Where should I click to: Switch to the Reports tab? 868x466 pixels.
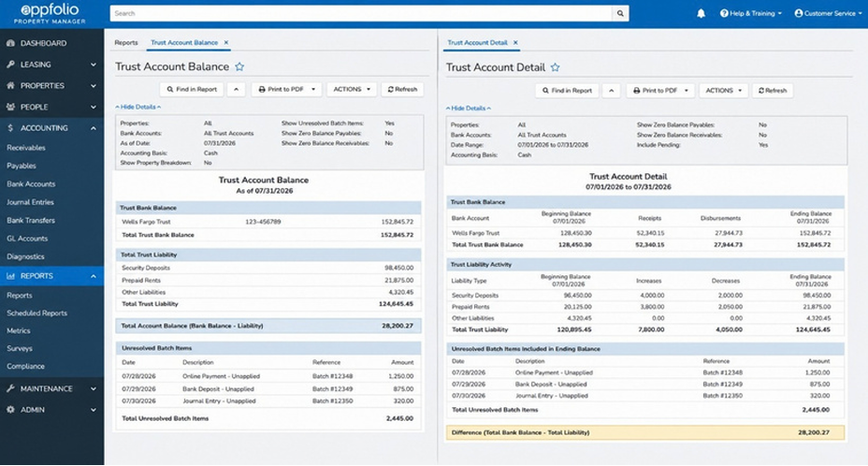pos(126,43)
